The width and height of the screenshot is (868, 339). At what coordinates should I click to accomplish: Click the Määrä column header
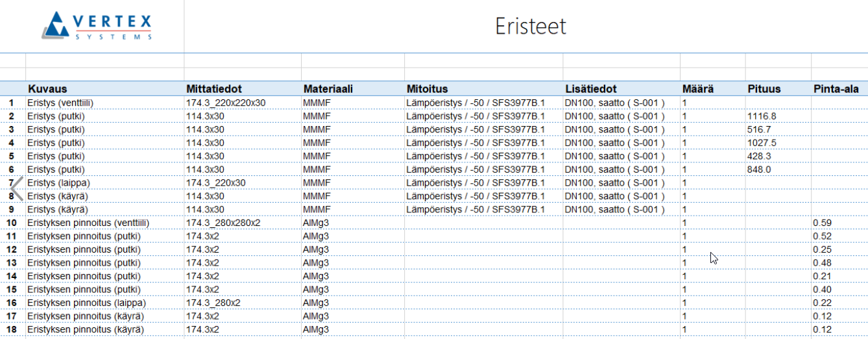[698, 89]
